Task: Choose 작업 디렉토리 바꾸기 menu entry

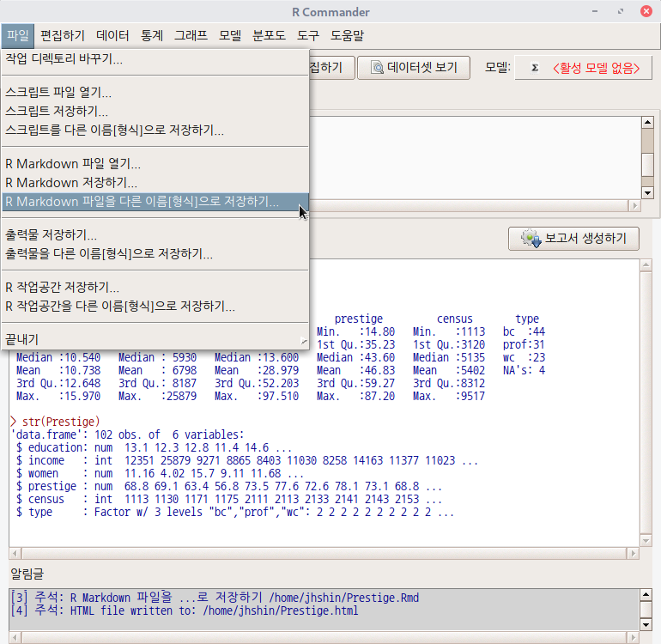Action: pos(155,58)
